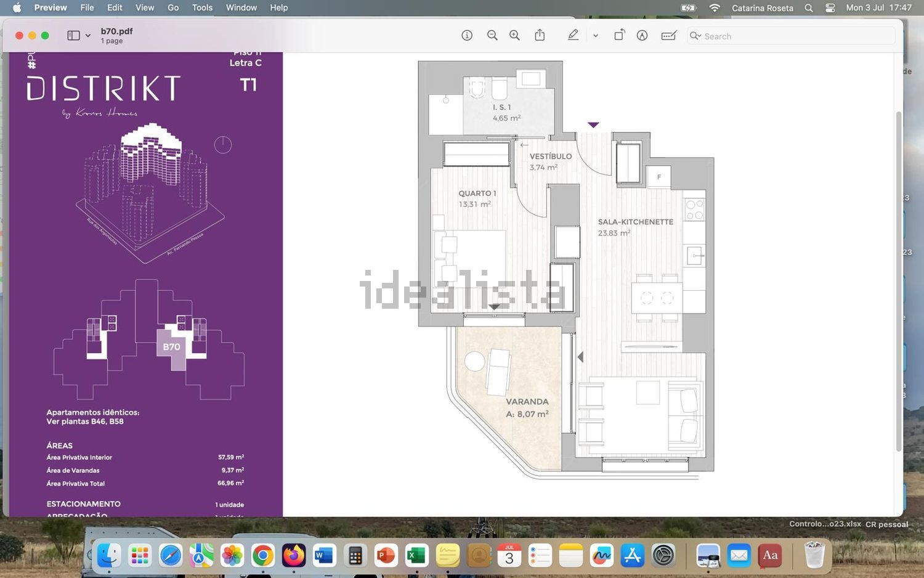Open Calendar from the Dock

[509, 555]
